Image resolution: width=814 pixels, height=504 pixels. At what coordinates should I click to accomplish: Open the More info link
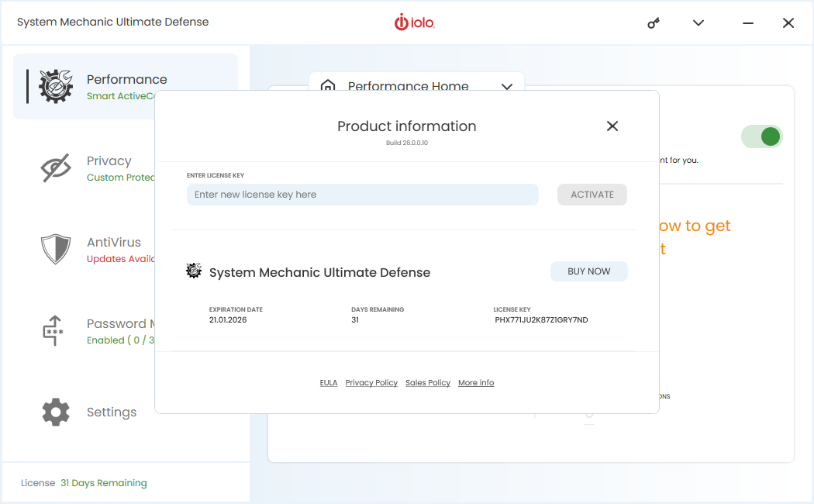(476, 382)
